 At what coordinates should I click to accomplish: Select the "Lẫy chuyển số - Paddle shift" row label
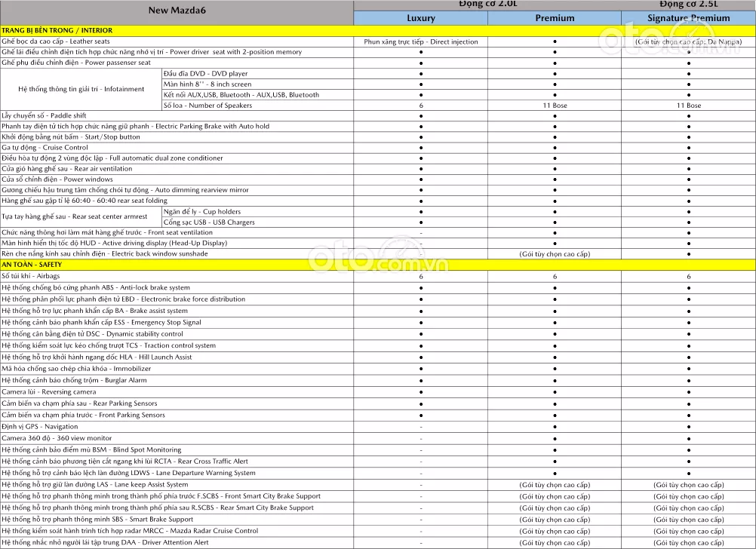(44, 115)
